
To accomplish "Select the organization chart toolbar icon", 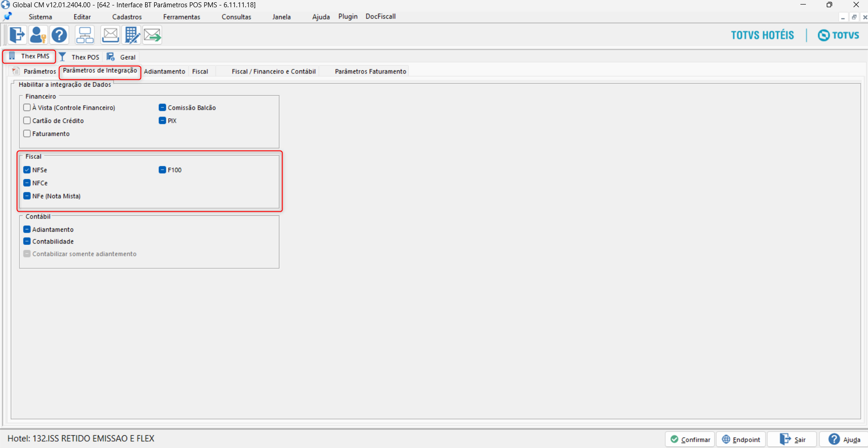I will point(85,35).
